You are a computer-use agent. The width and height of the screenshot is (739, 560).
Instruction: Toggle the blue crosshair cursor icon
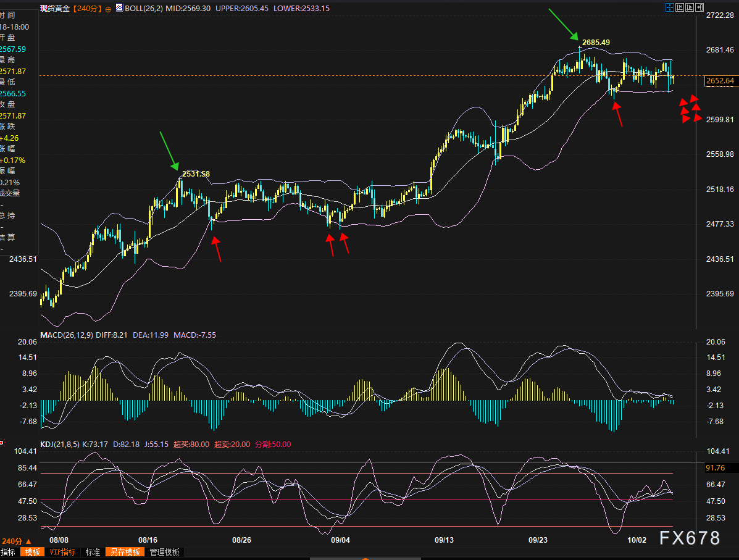tap(670, 7)
